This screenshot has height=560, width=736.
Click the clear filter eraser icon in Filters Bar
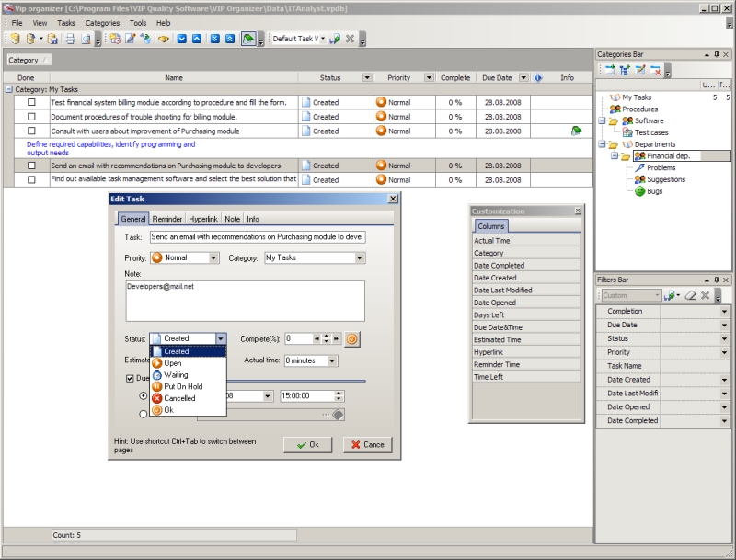(x=690, y=295)
